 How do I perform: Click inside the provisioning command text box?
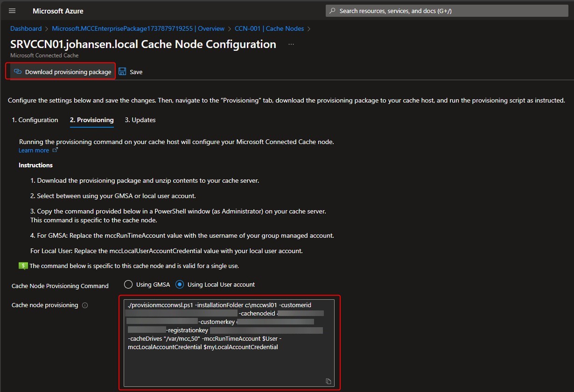pyautogui.click(x=230, y=343)
